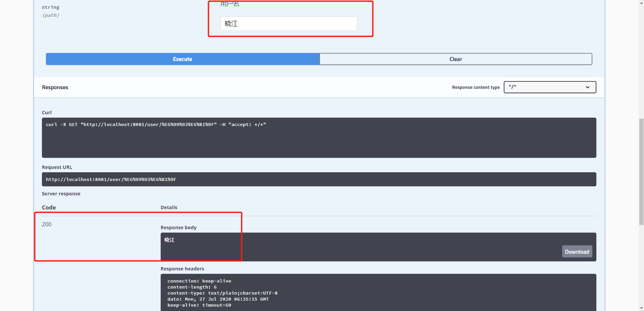Click the content-type line in Response headers
This screenshot has width=644, height=311.
[222, 293]
